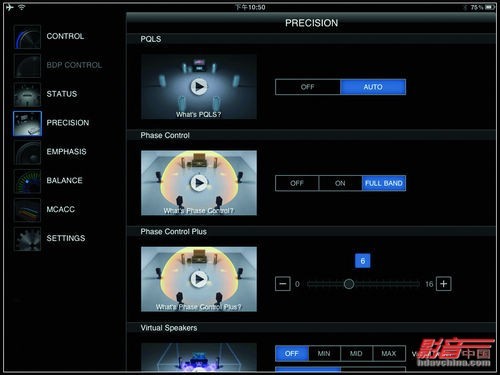Play the What's PQLS video
The width and height of the screenshot is (500, 375).
199,87
